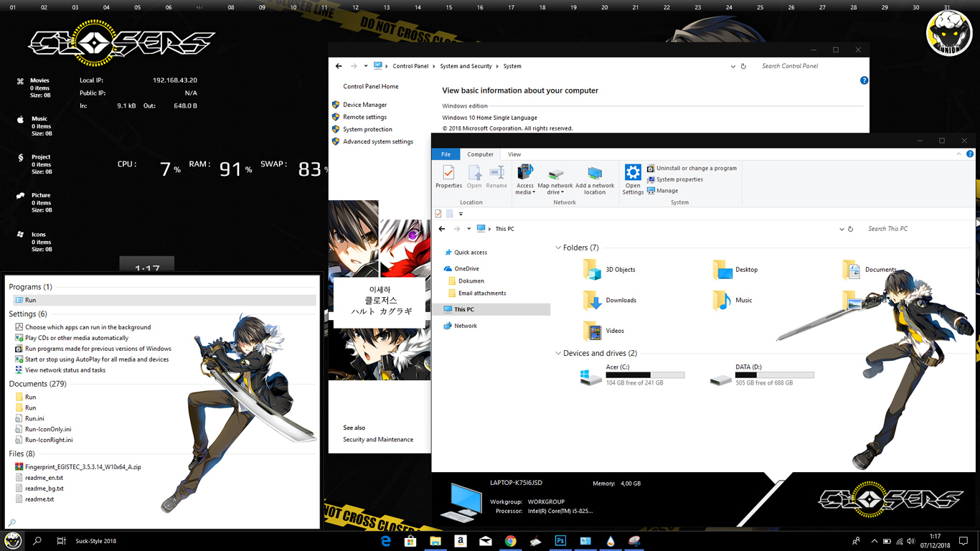Click Manage in the System ribbon group

pyautogui.click(x=662, y=191)
